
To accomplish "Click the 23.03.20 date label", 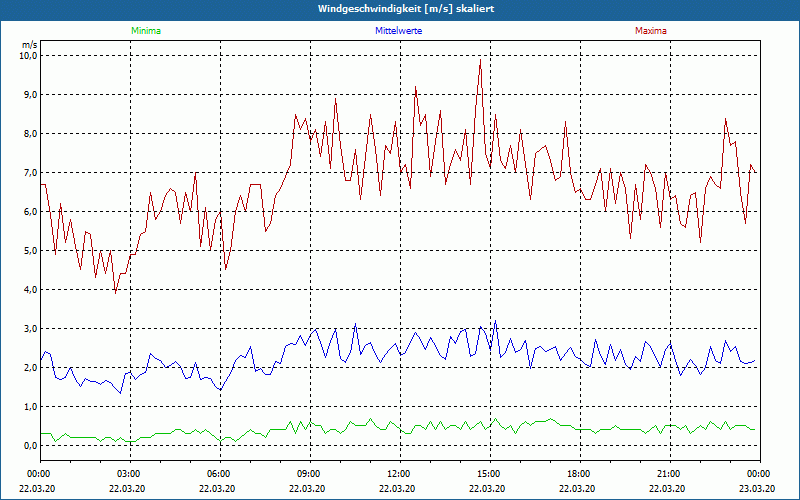I will click(x=758, y=488).
